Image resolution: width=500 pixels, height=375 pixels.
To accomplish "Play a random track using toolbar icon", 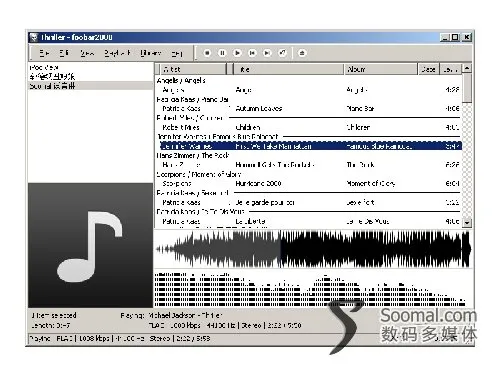I will pyautogui.click(x=282, y=53).
